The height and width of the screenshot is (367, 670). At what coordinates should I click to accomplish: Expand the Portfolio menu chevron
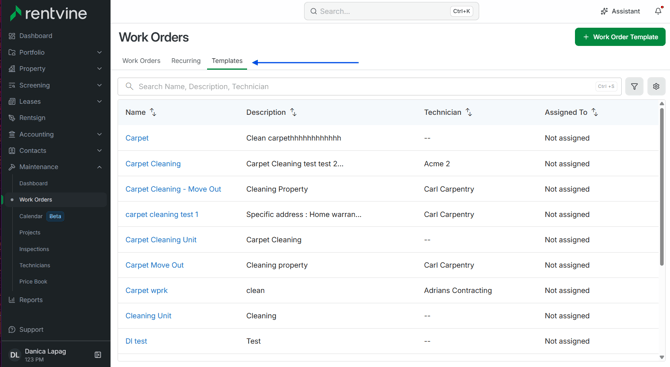point(99,52)
